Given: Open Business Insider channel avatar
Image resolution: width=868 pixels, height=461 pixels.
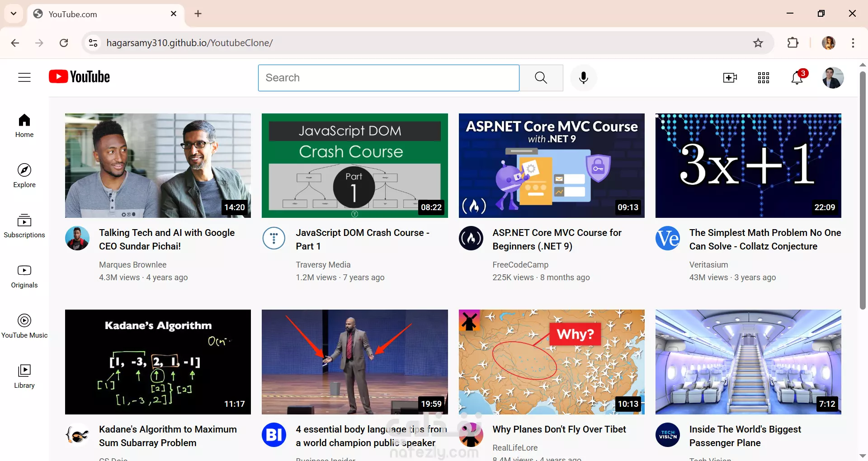Looking at the screenshot, I should (274, 435).
